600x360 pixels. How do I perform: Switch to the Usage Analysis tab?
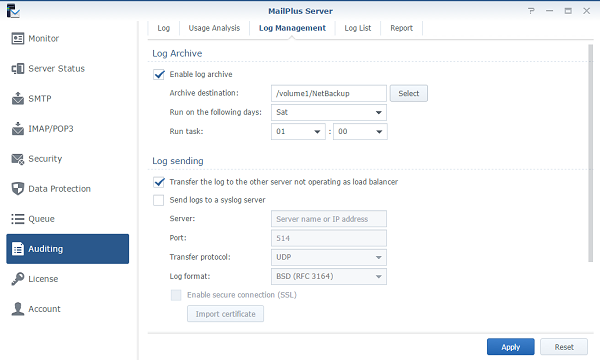pyautogui.click(x=214, y=28)
